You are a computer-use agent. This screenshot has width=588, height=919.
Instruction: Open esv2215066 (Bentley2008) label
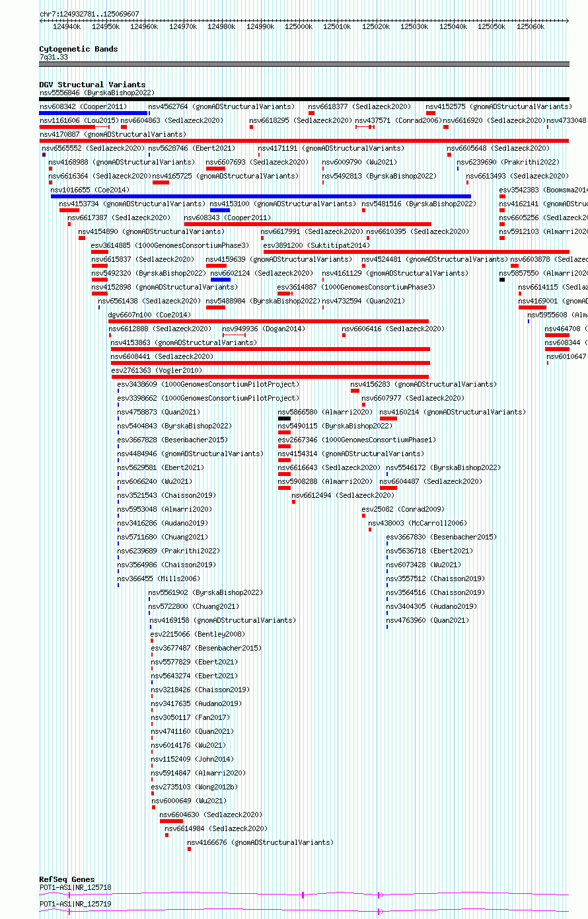pyautogui.click(x=197, y=635)
